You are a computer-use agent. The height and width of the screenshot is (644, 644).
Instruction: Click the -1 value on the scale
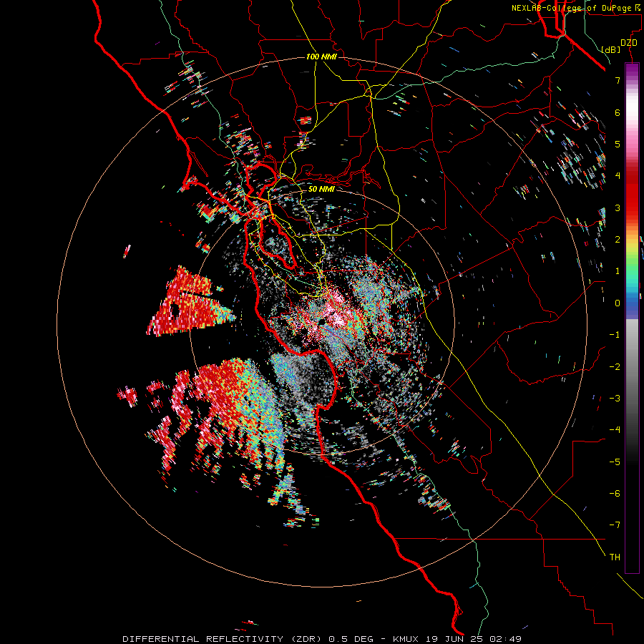(x=615, y=335)
